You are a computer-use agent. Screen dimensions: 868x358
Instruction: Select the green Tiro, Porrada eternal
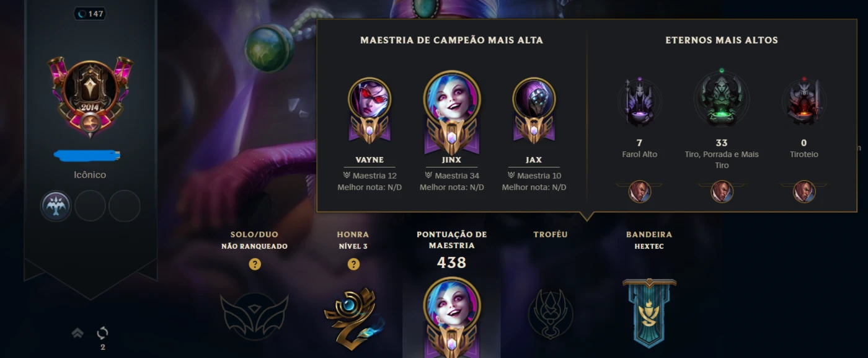721,98
